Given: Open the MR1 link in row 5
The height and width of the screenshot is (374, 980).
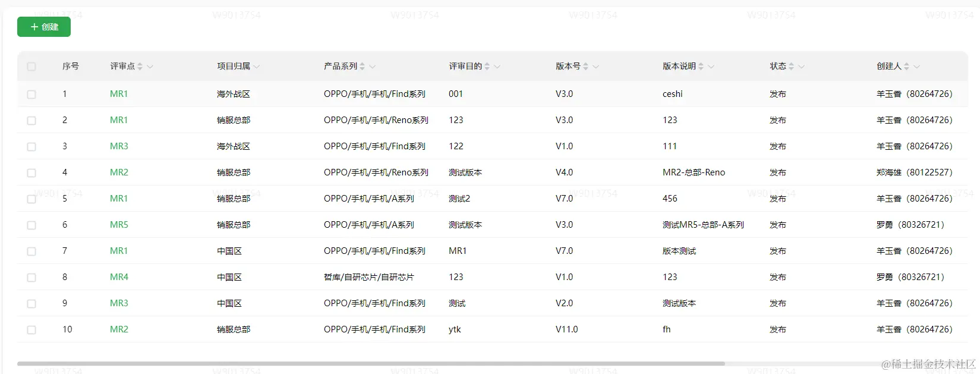Looking at the screenshot, I should 119,199.
